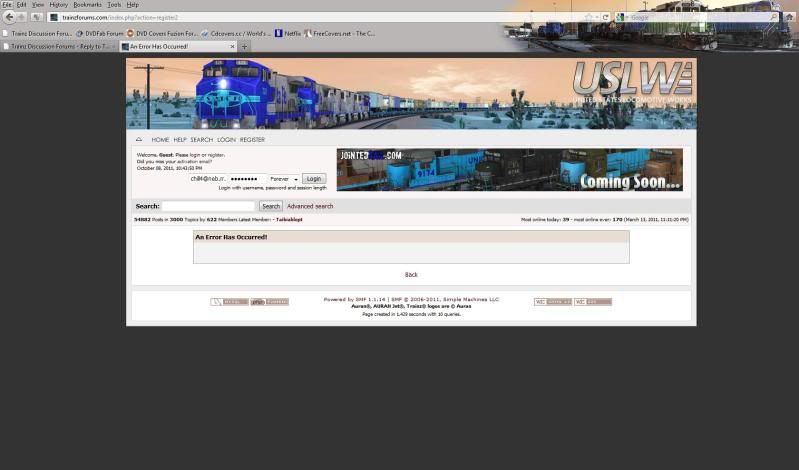
Task: Click the Google search box in toolbar
Action: [x=699, y=17]
